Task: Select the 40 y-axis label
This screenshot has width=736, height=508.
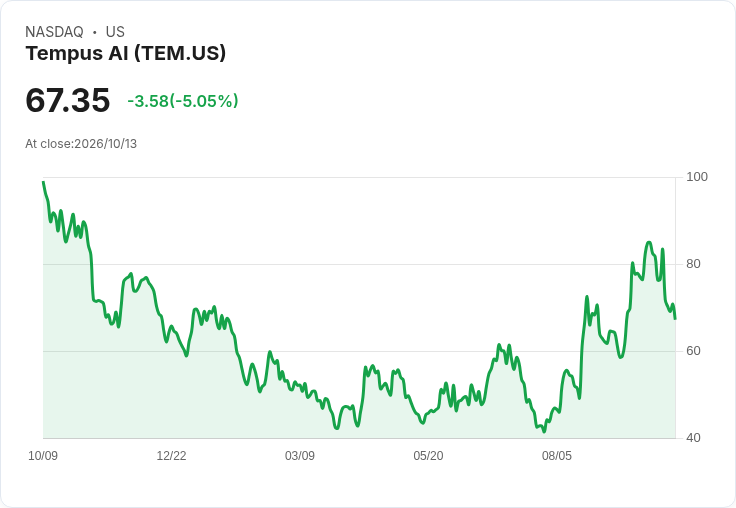Action: pos(693,438)
